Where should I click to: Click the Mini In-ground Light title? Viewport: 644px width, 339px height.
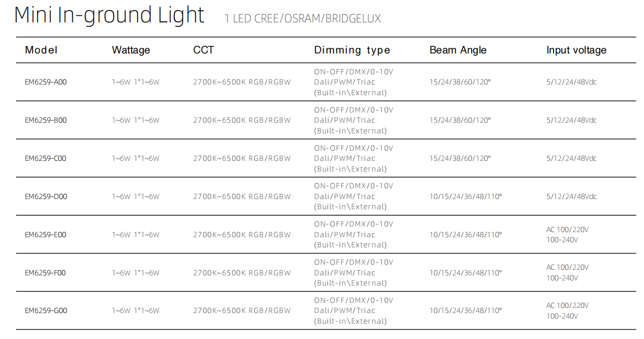109,15
